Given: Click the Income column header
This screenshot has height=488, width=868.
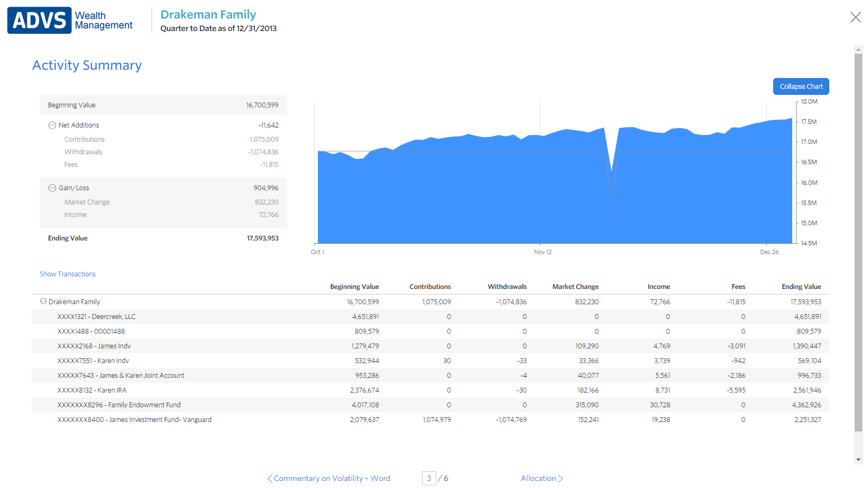Looking at the screenshot, I should point(659,287).
